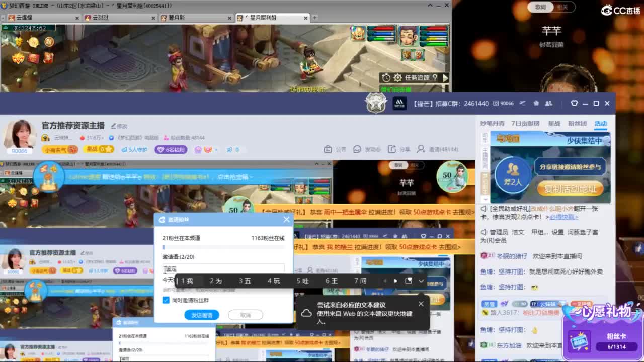Click the friends icon in title bar
This screenshot has width=644, height=362.
point(548,103)
